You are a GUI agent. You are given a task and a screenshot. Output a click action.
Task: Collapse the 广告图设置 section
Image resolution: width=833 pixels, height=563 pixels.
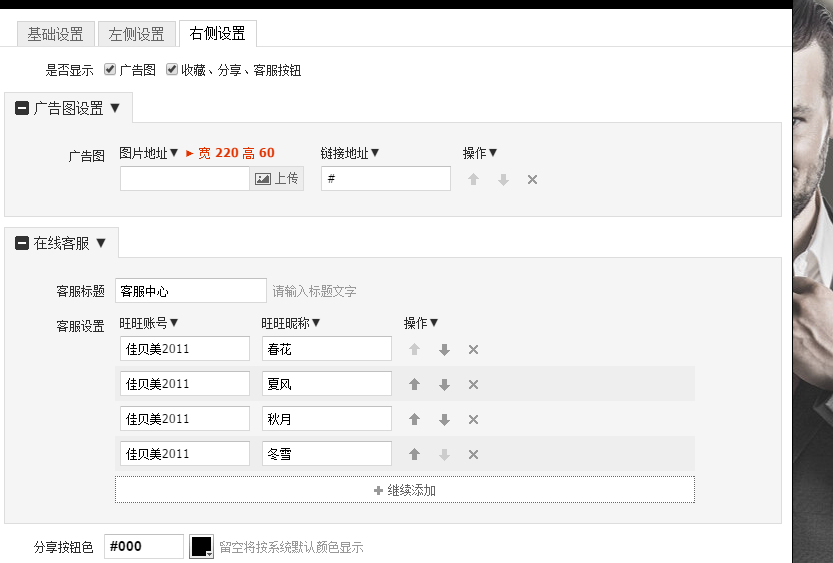coord(22,108)
